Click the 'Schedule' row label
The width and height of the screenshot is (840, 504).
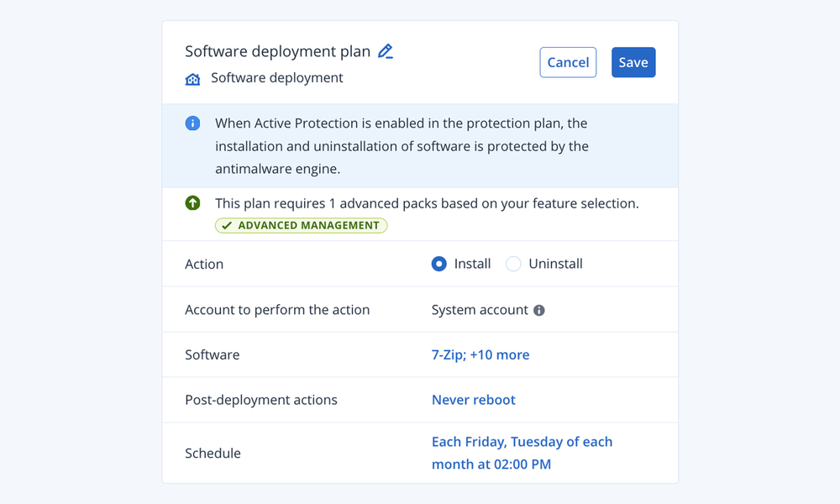point(213,453)
